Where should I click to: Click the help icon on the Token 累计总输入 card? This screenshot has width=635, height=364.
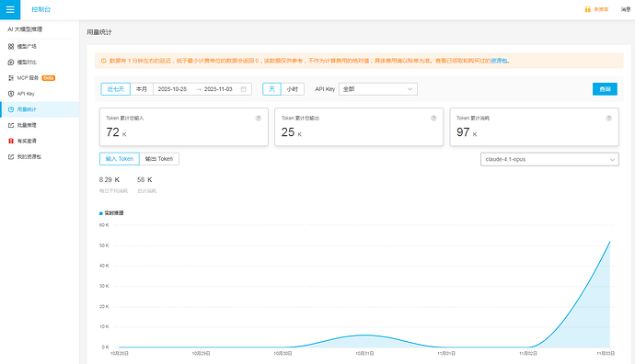259,119
